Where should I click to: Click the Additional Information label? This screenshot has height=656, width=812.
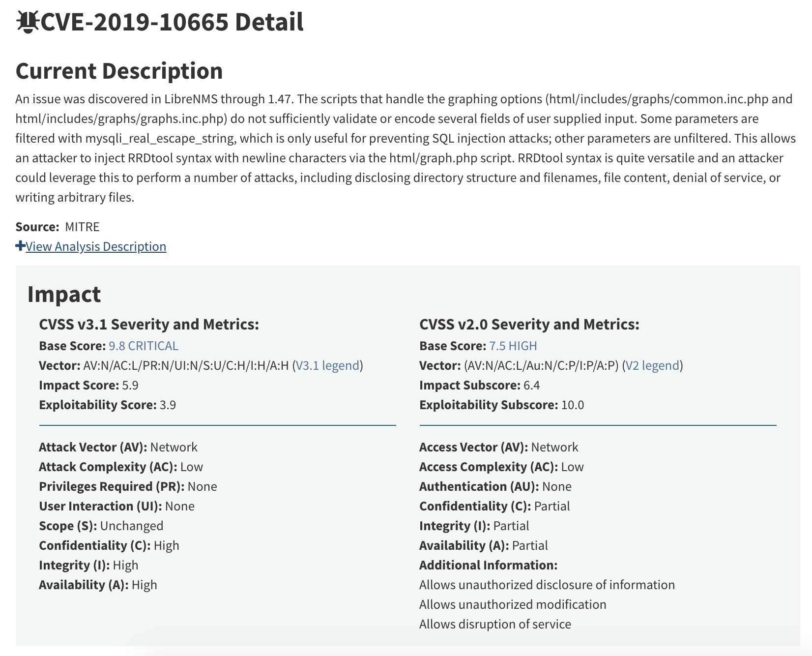pos(488,565)
